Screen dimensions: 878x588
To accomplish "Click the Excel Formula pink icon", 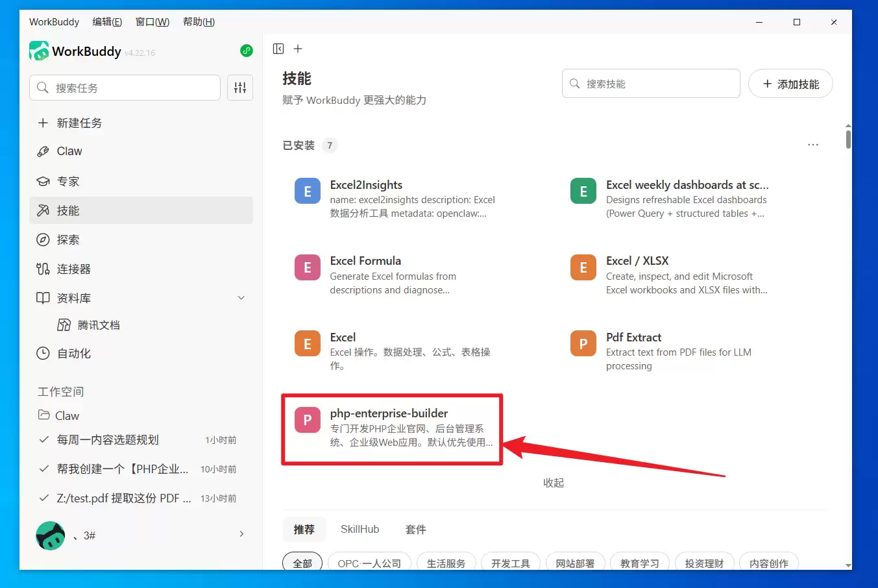I will 308,267.
